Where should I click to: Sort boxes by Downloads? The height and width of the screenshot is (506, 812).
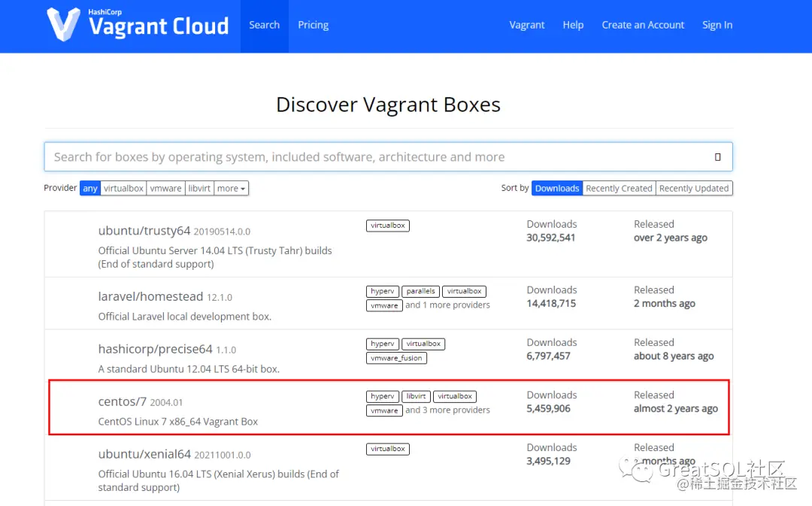556,188
